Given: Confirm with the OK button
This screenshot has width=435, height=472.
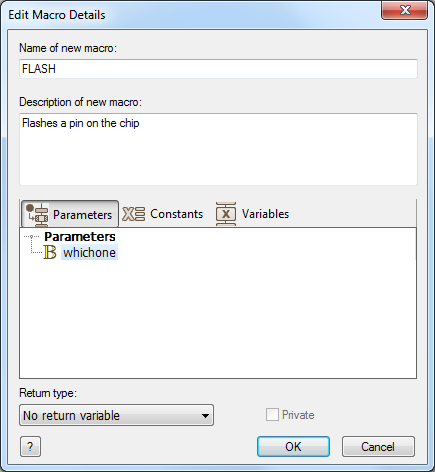Looking at the screenshot, I should [x=293, y=447].
